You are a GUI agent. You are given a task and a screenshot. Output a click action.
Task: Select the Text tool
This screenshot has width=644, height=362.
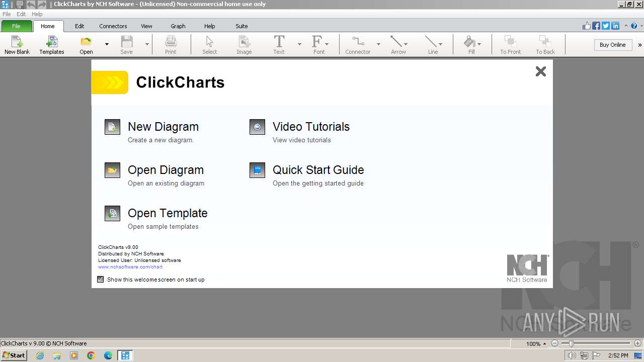click(279, 45)
